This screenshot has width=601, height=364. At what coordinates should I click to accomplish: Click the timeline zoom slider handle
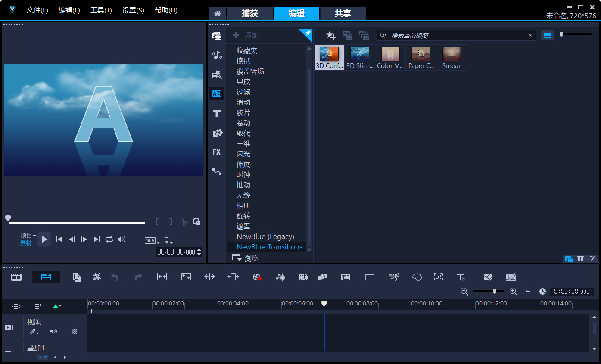495,292
